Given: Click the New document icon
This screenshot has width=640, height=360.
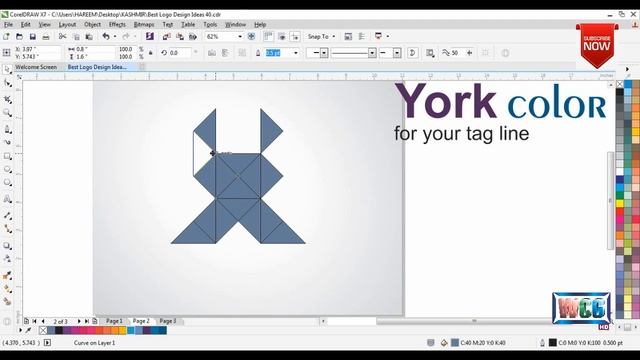Looking at the screenshot, I should pyautogui.click(x=6, y=37).
